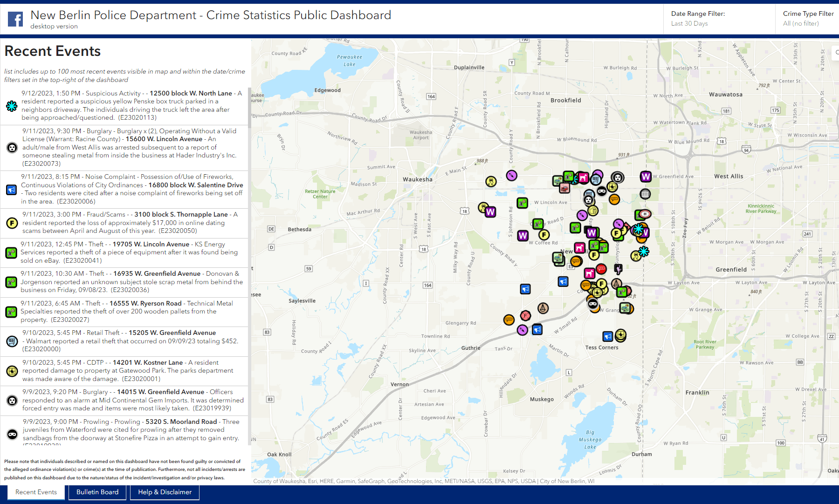Click the Retail Theft icon beside the Walmart entry
839x504 pixels.
coord(11,341)
